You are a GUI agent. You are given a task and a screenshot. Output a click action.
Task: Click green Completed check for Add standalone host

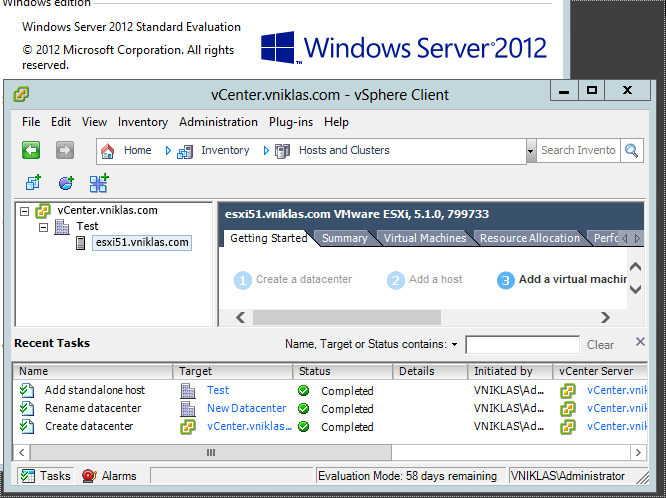point(303,390)
